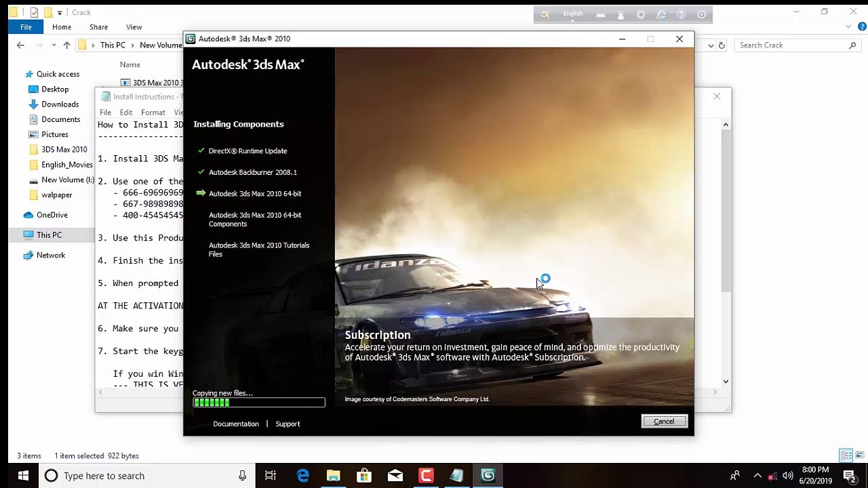Select Network in the navigation pane
868x488 pixels.
(51, 256)
